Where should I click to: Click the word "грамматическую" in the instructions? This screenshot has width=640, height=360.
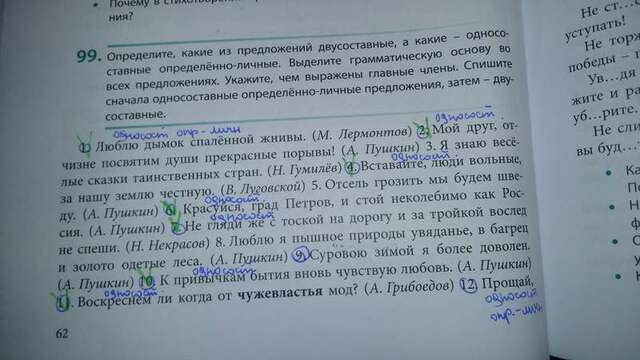click(x=396, y=57)
